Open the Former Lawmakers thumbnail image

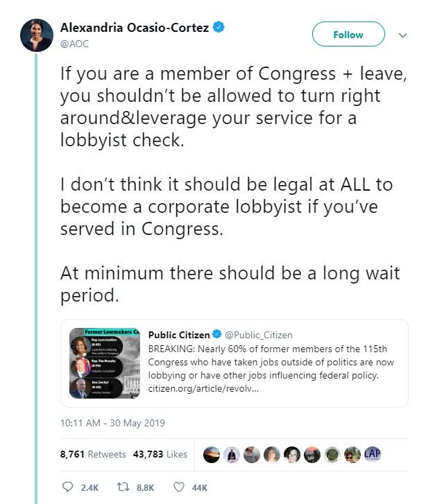(x=105, y=363)
